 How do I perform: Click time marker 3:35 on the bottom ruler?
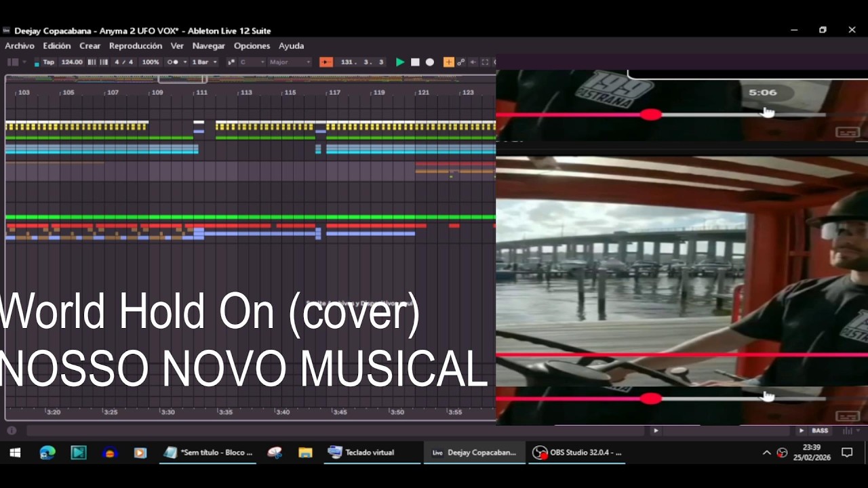[x=226, y=411]
